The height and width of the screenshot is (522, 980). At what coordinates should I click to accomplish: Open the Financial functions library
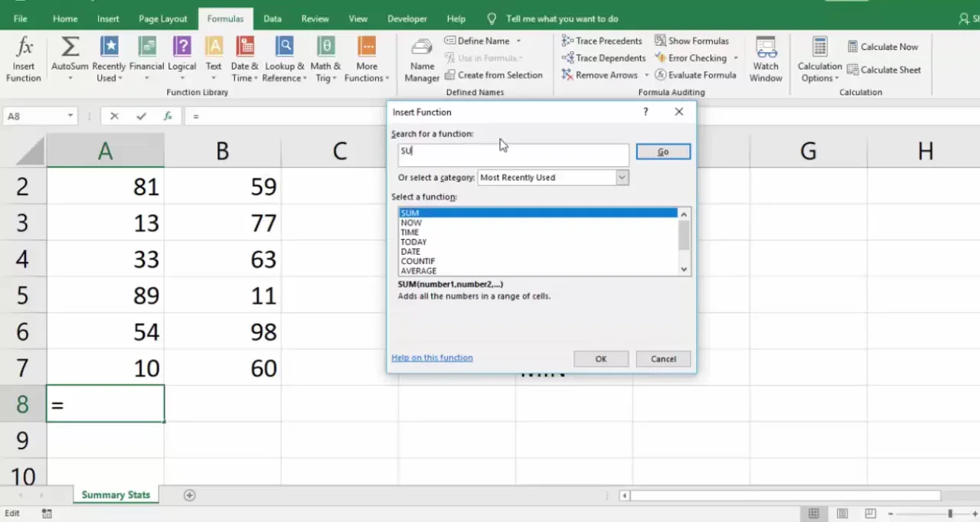[x=146, y=59]
